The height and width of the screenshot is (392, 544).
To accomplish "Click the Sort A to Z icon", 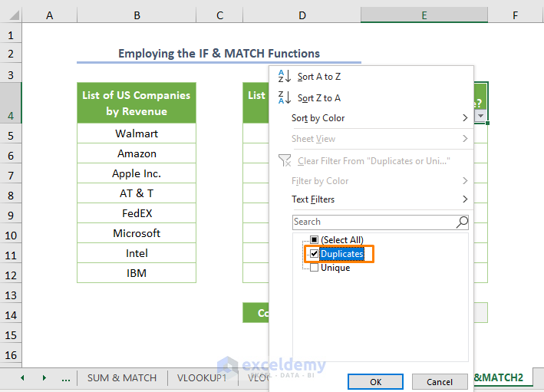I will 284,76.
